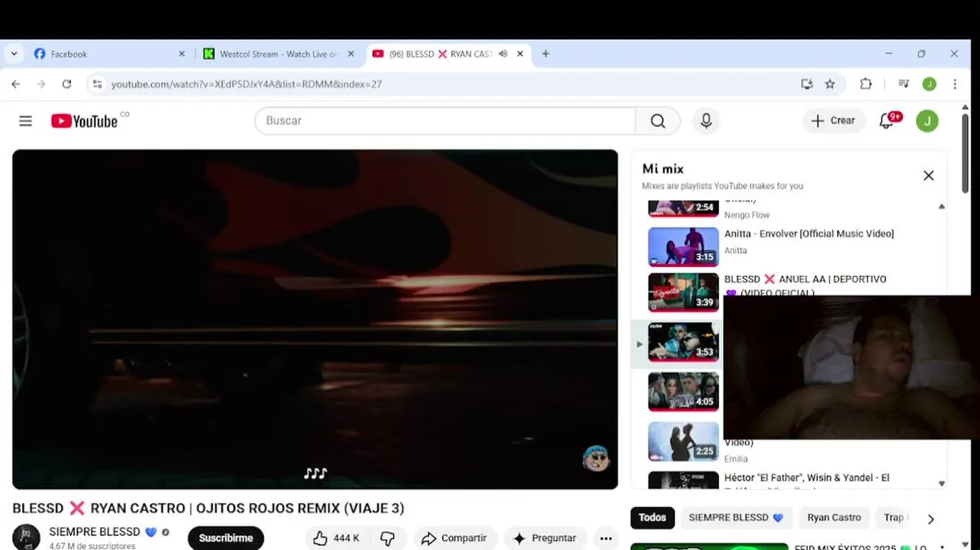Click the Preguntar button
Viewport: 980px width, 550px height.
[x=545, y=539]
